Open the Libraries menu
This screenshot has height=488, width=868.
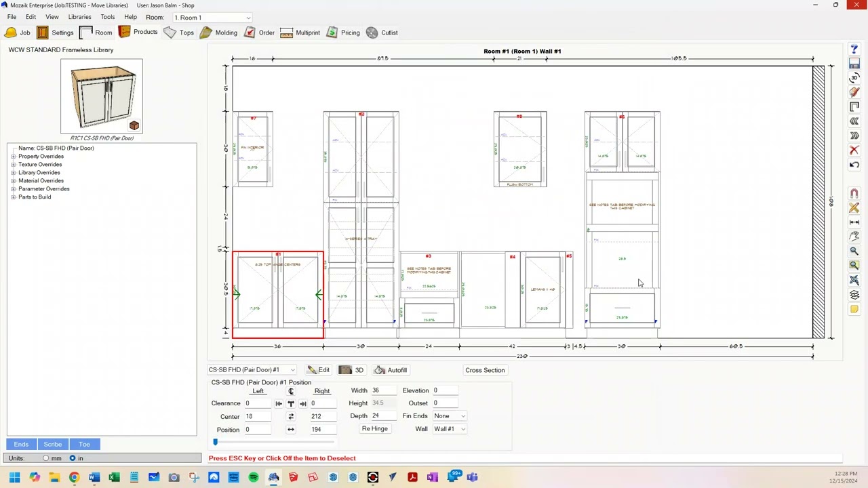[x=79, y=17]
